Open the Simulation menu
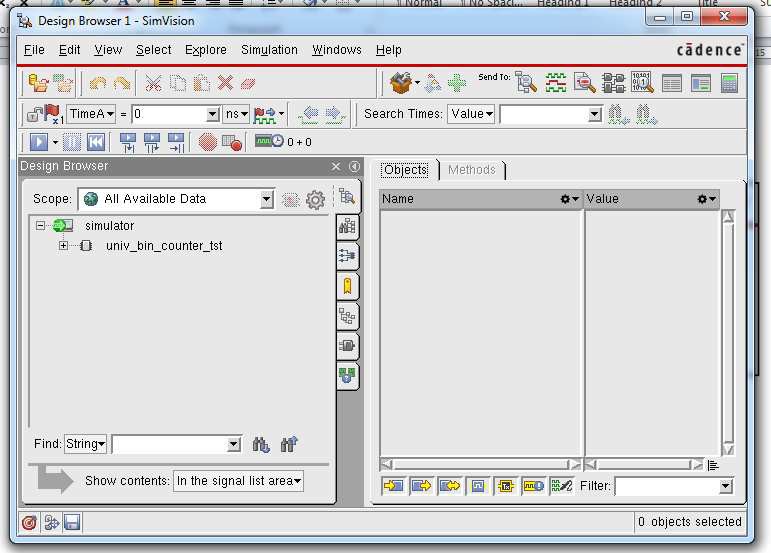The image size is (771, 553). tap(269, 50)
